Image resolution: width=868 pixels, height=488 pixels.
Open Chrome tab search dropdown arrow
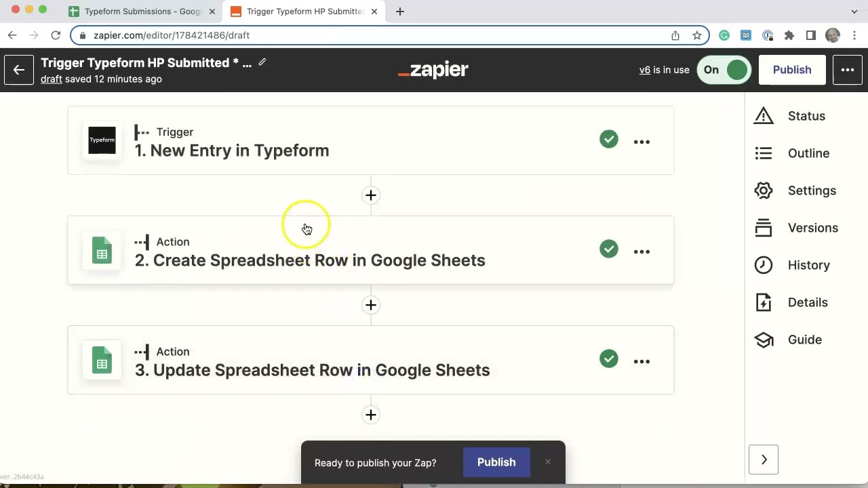[854, 12]
